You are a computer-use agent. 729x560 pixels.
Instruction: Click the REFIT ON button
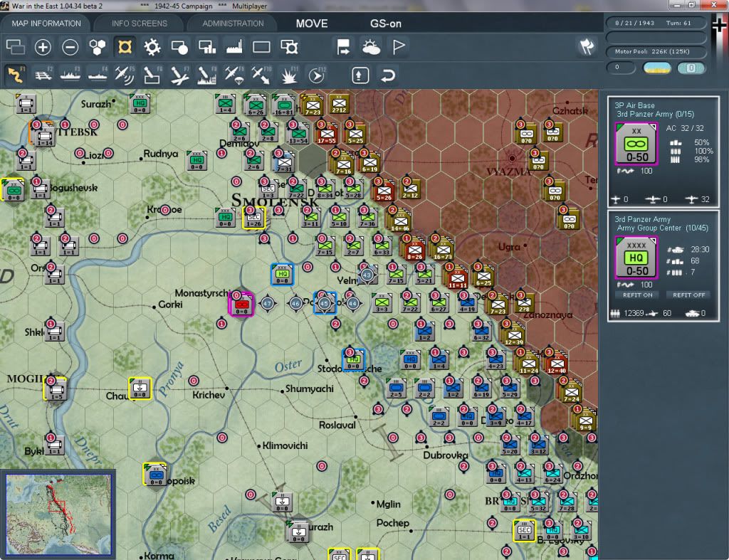(x=637, y=295)
